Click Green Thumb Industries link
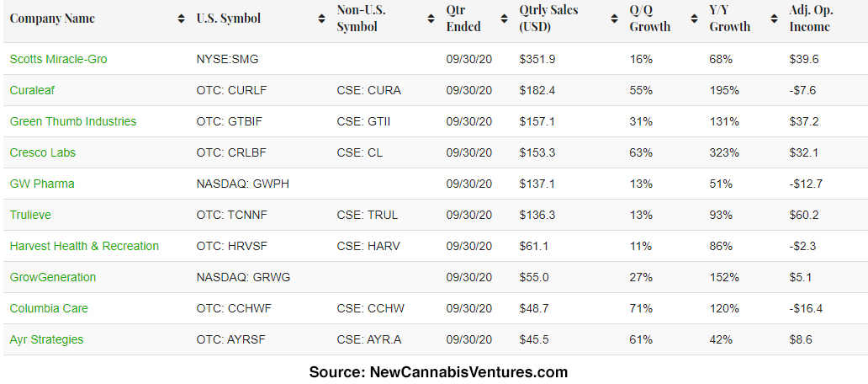868x384 pixels. (x=72, y=121)
